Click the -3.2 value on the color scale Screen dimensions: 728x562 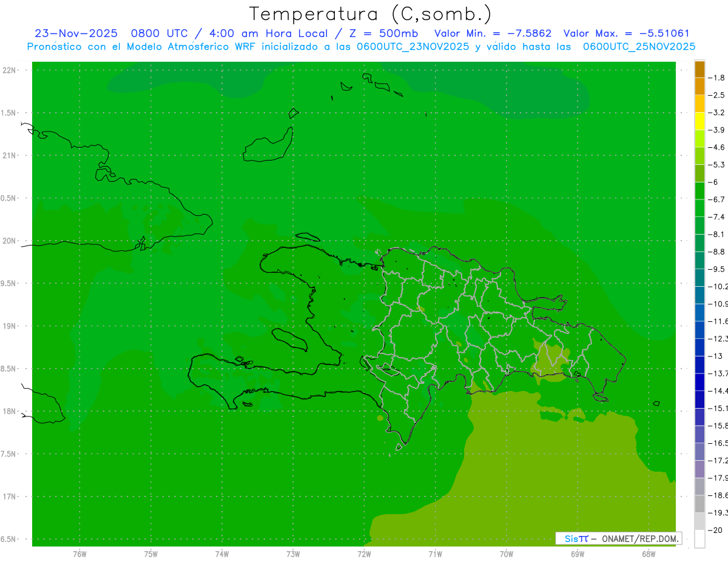click(716, 113)
